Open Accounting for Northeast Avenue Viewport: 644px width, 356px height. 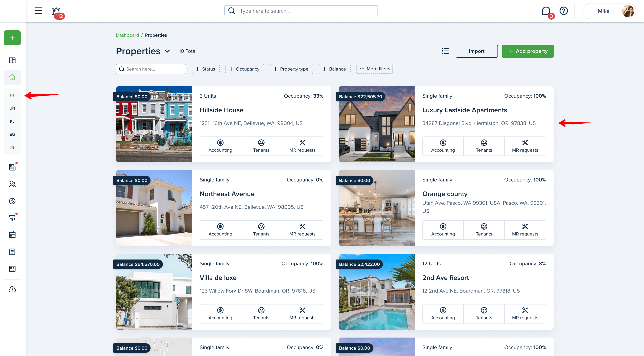click(220, 230)
